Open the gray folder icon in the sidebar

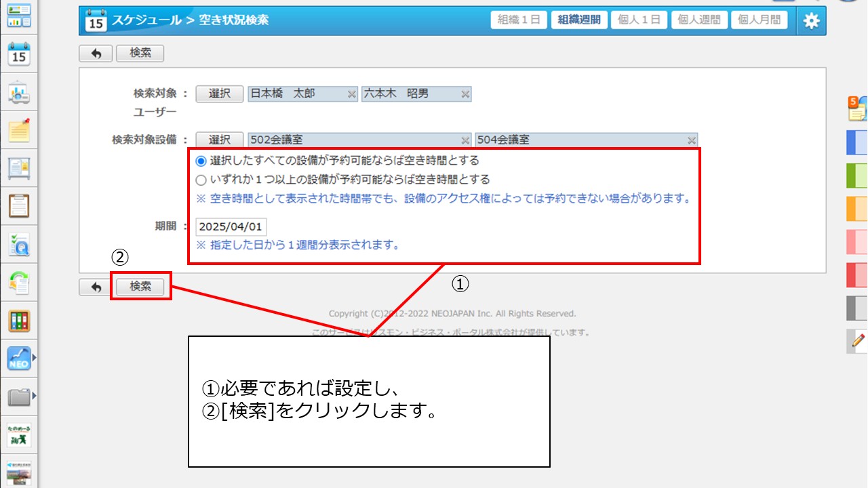[x=19, y=397]
